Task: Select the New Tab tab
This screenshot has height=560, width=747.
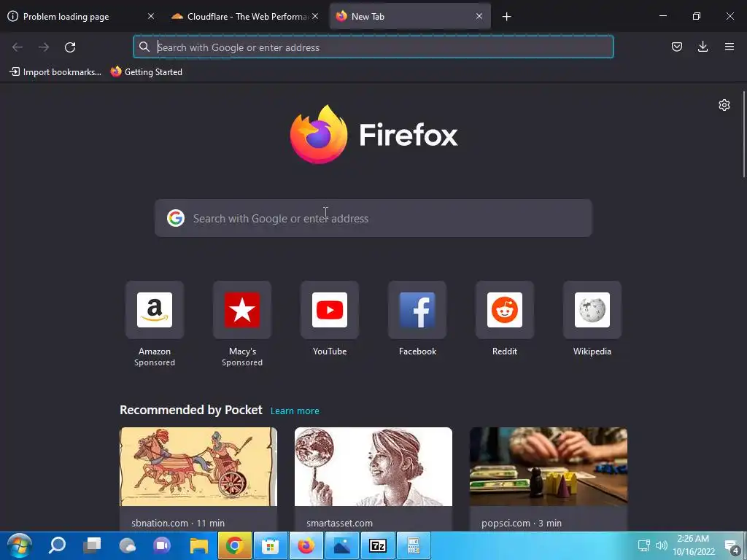Action: click(410, 17)
